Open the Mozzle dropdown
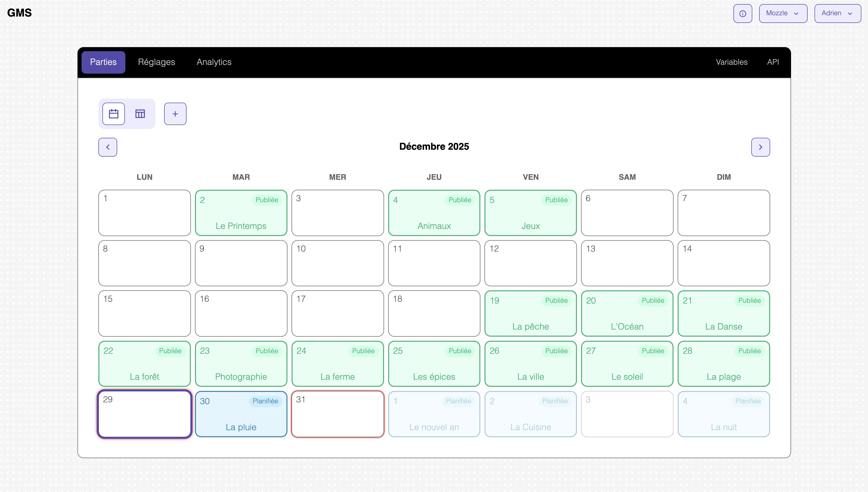Screen dimensions: 868x492 point(783,13)
